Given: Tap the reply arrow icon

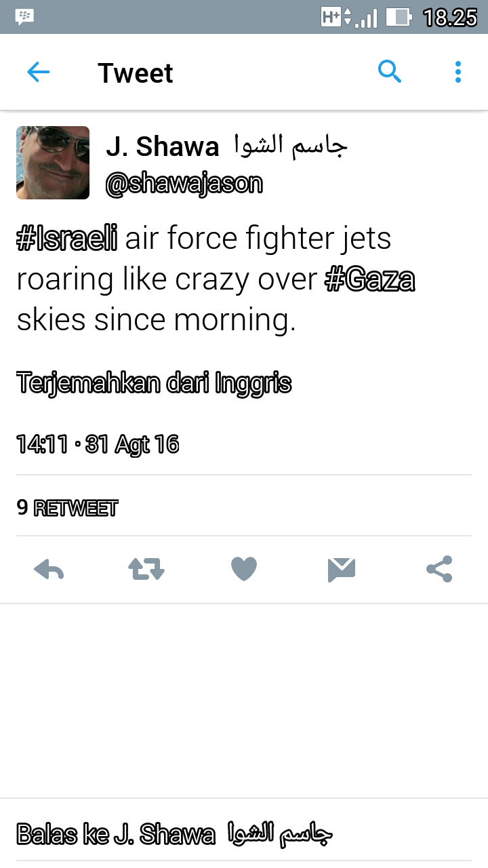Looking at the screenshot, I should click(x=49, y=570).
